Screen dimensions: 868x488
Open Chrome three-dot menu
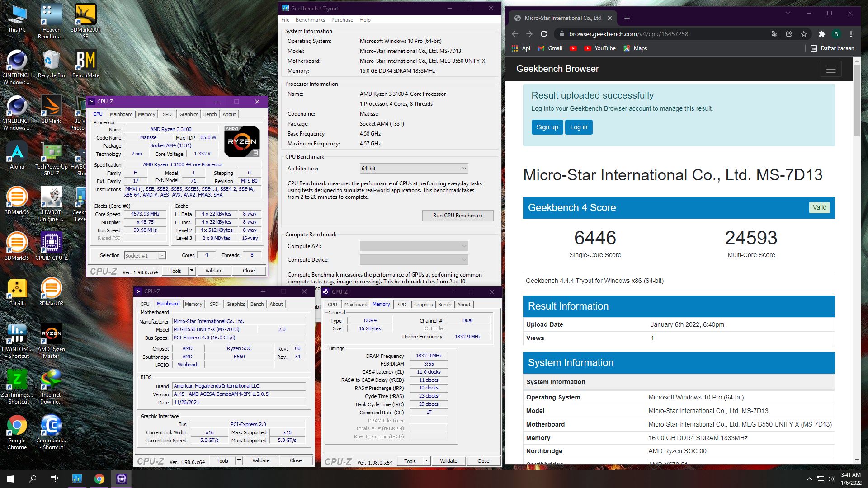(851, 34)
